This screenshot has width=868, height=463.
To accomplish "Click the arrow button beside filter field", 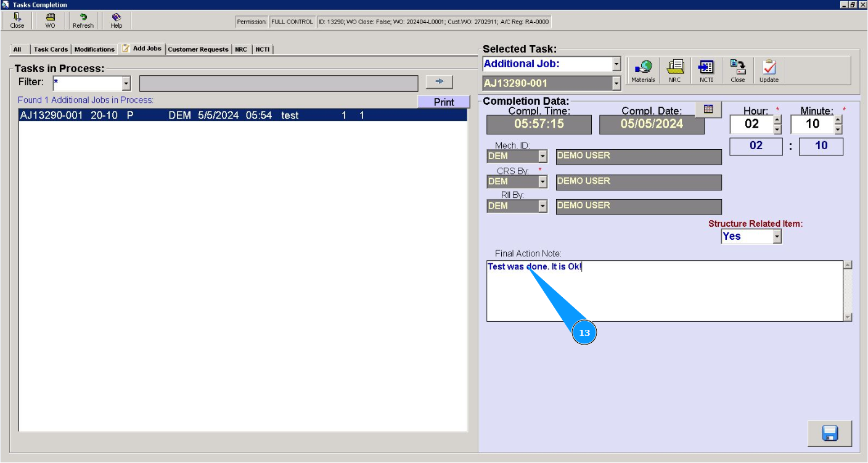I will click(x=440, y=82).
